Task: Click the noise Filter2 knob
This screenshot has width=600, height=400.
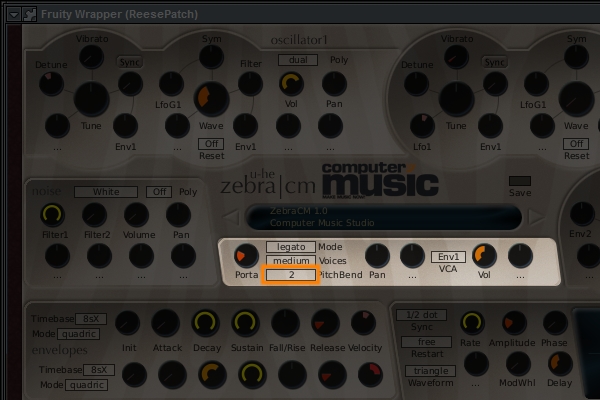Action: tap(95, 215)
